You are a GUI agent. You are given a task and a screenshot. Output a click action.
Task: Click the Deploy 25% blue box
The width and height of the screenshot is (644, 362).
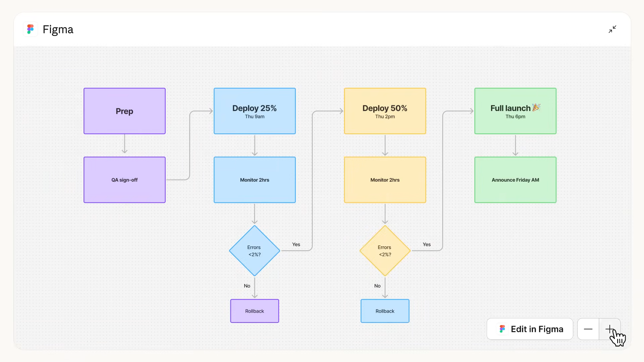(x=255, y=111)
